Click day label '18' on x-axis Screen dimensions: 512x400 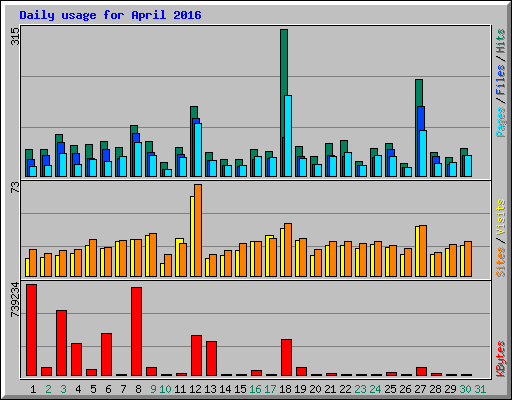[x=285, y=389]
